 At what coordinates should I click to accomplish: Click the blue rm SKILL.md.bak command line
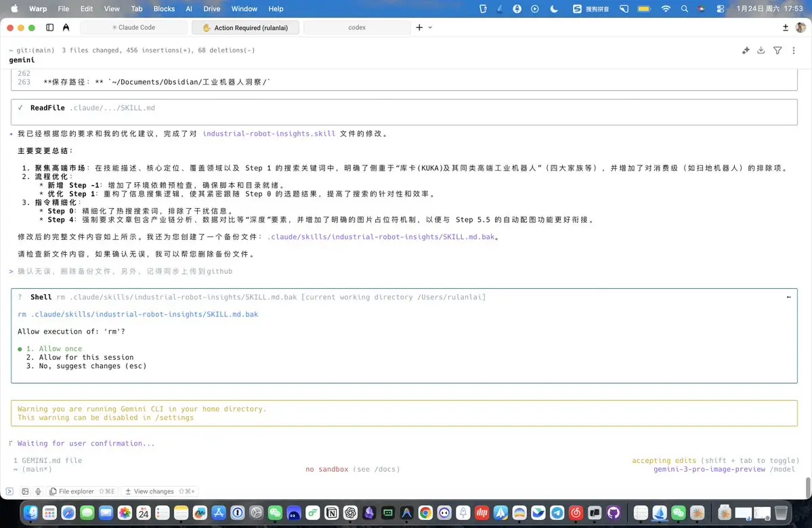[x=137, y=314]
